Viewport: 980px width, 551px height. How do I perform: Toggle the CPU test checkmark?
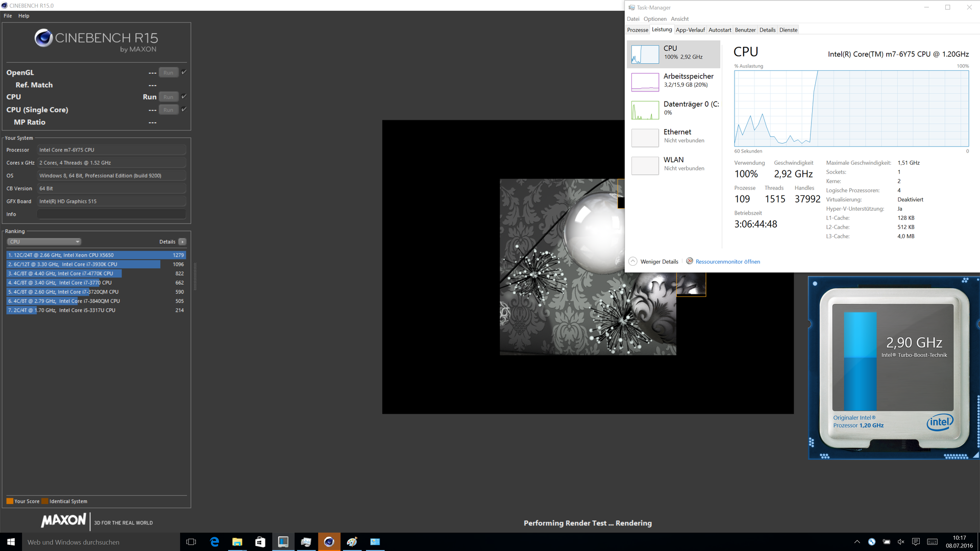point(184,96)
